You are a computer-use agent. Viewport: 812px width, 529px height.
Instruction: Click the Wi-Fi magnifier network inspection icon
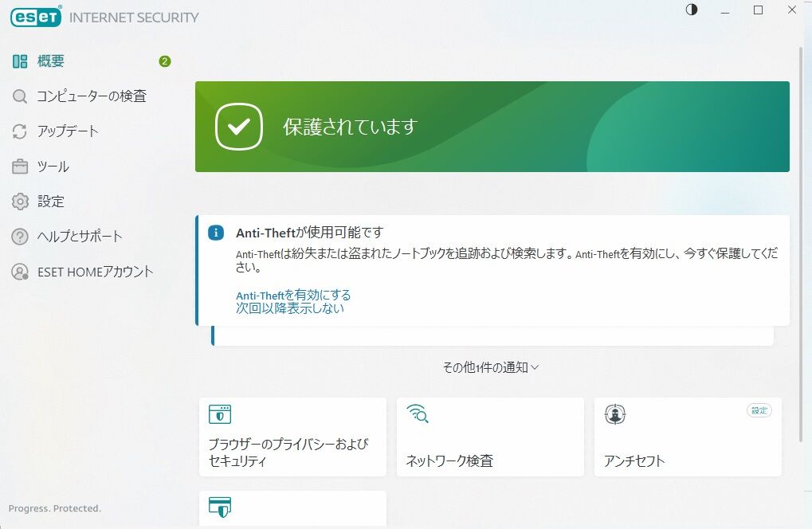tap(418, 413)
